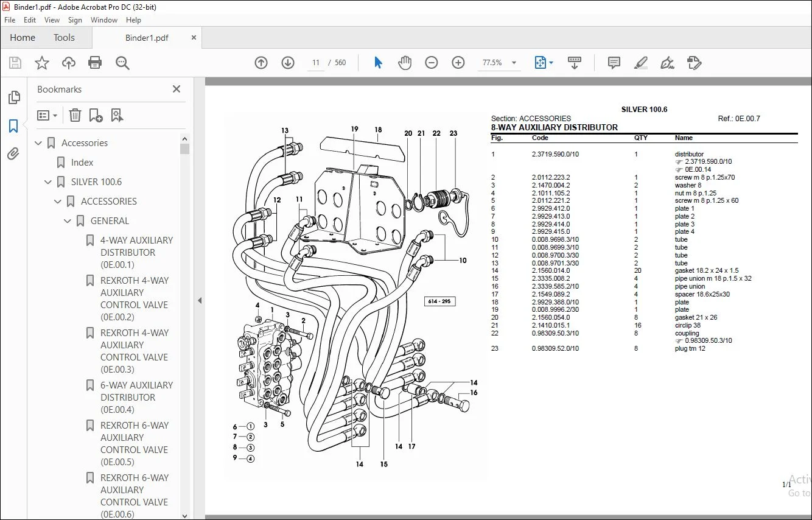Collapse the SILVER 100.6 bookmark
The width and height of the screenshot is (812, 520).
tap(49, 182)
